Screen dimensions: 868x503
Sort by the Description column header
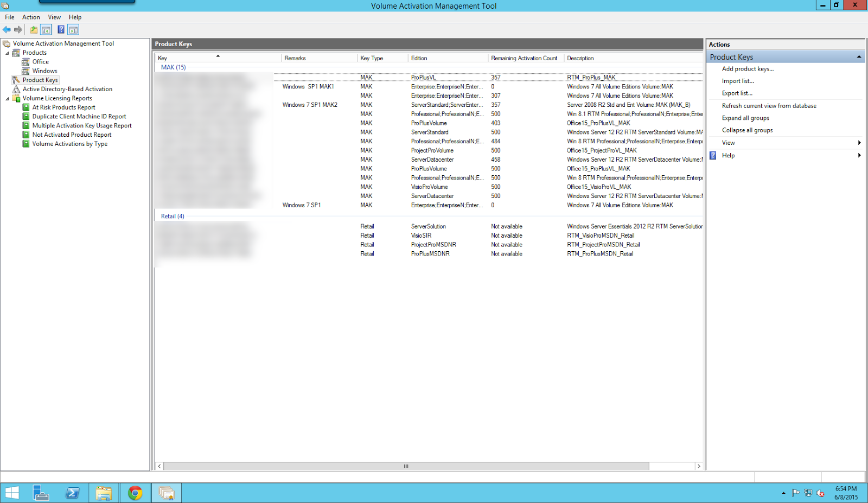click(x=633, y=58)
